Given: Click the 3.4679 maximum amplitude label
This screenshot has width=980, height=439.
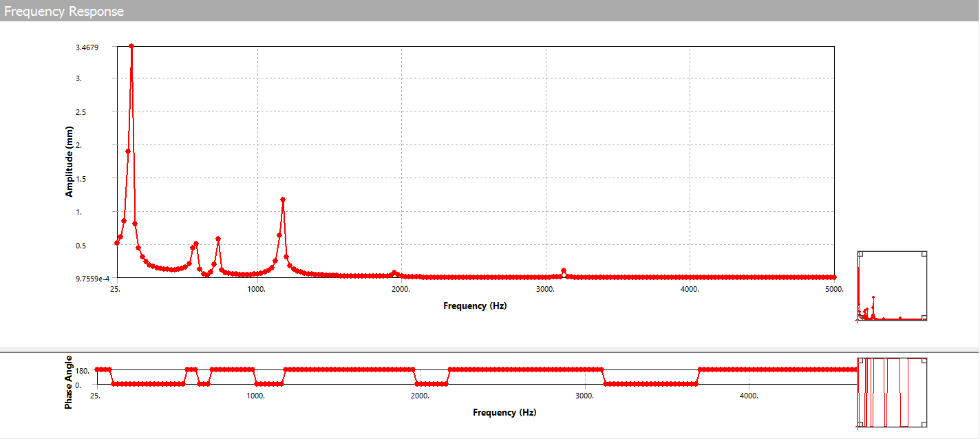Looking at the screenshot, I should [x=87, y=47].
